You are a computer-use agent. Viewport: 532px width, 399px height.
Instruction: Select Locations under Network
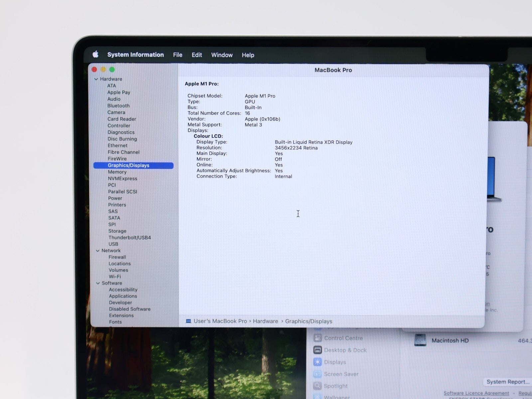click(120, 264)
